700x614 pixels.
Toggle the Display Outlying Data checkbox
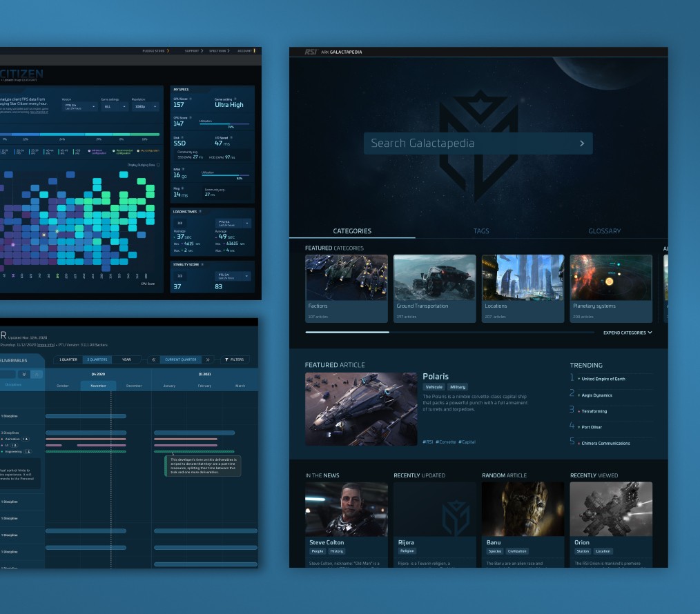(x=158, y=165)
